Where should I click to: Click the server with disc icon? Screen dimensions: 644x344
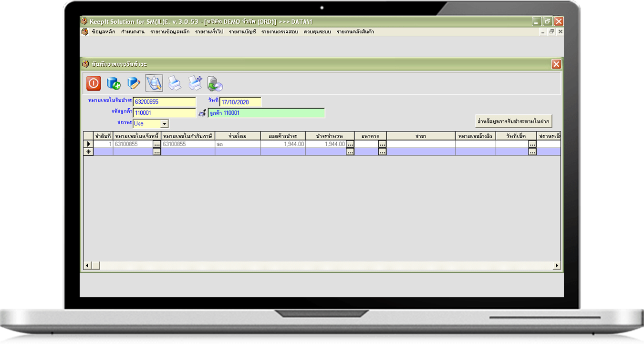click(x=215, y=84)
